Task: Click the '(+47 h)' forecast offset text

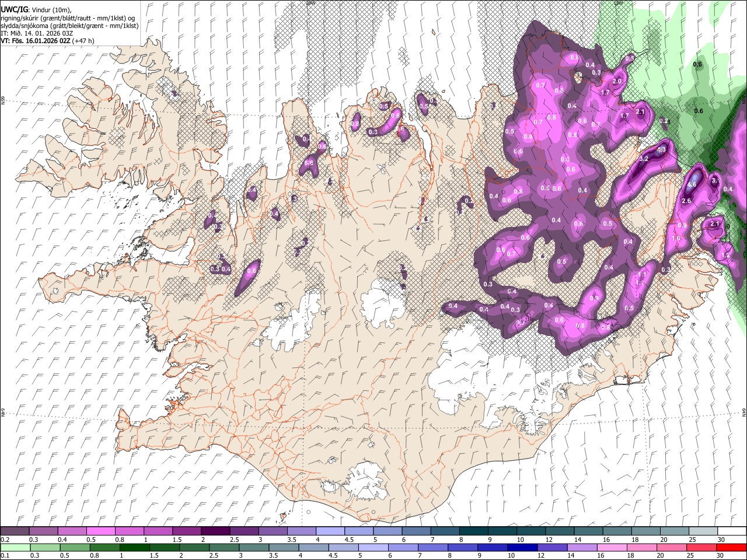Action: pyautogui.click(x=83, y=41)
